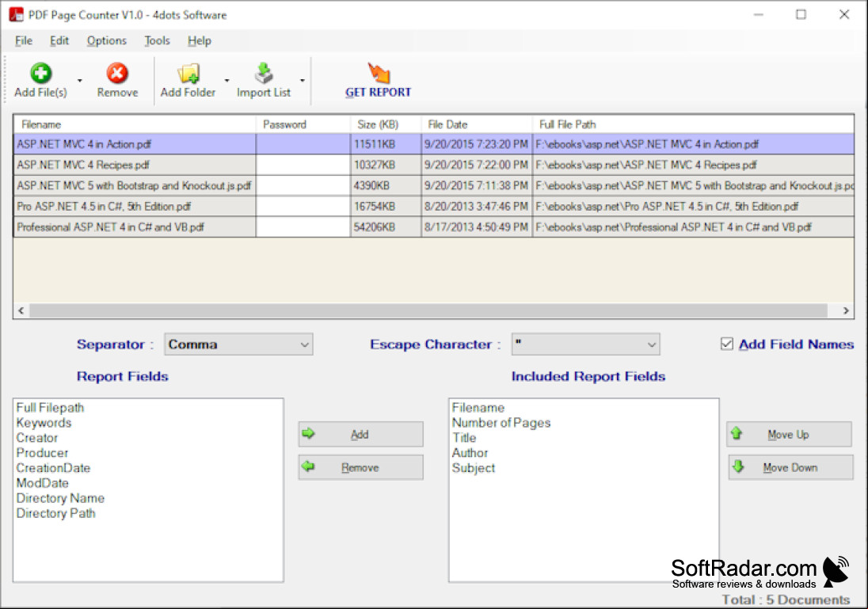The height and width of the screenshot is (609, 868).
Task: Open the Escape Character combo box
Action: 586,344
